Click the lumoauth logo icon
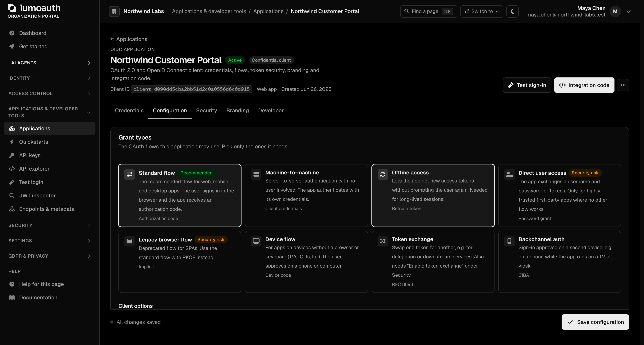 (12, 8)
